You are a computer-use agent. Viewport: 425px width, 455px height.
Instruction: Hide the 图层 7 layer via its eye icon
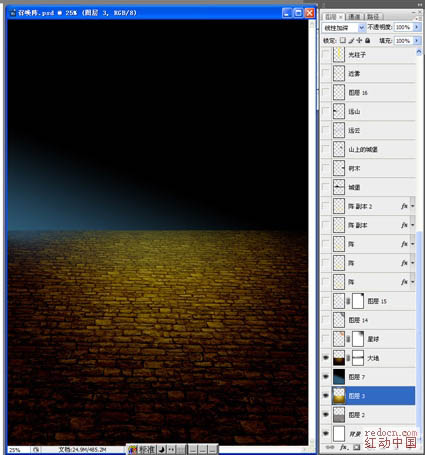326,377
